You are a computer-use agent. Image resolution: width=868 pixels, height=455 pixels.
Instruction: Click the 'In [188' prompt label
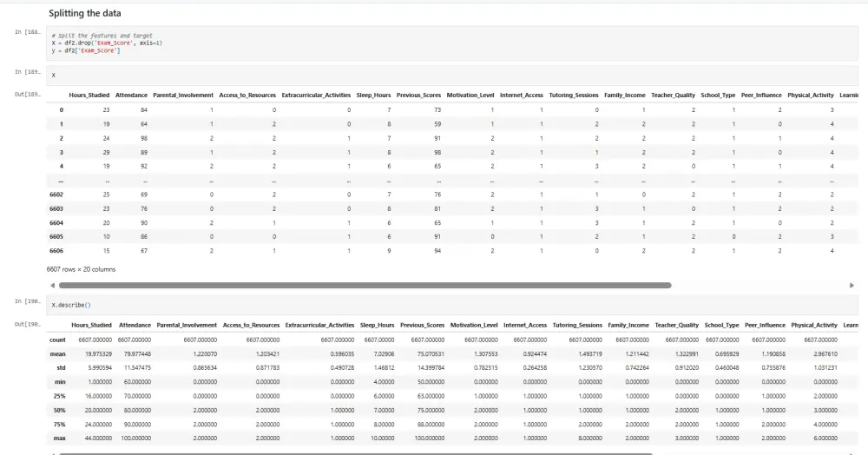[x=28, y=32]
